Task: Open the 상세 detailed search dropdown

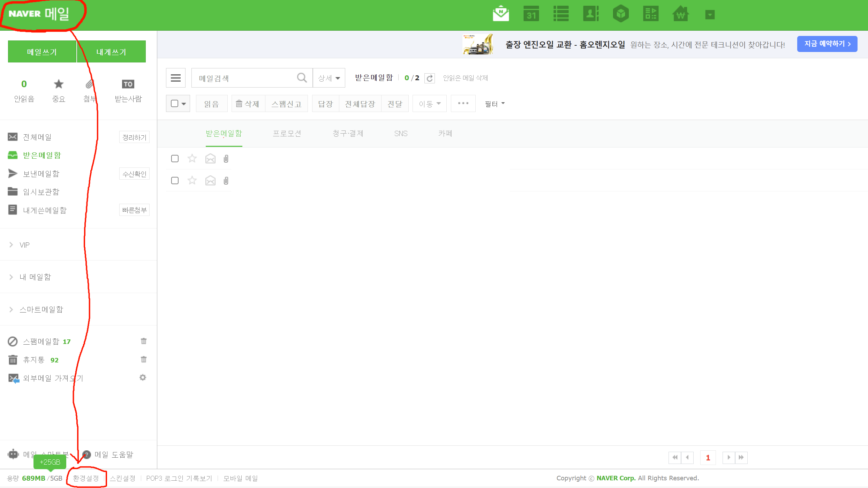Action: point(329,78)
